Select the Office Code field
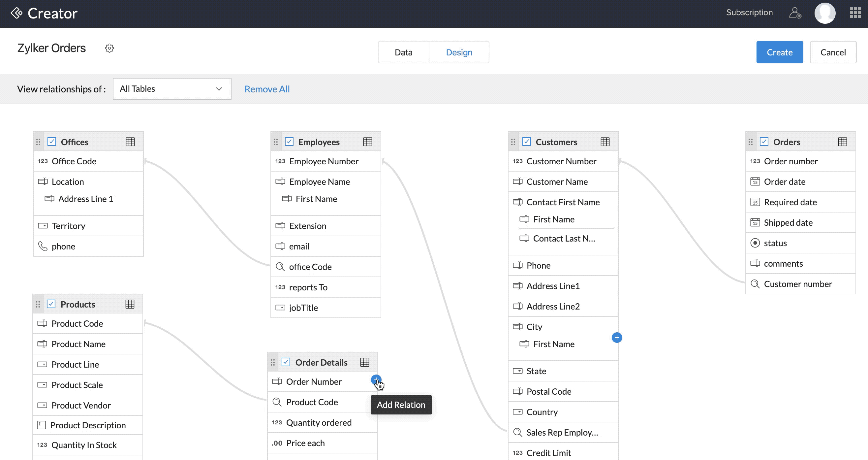The height and width of the screenshot is (460, 868). tap(88, 161)
